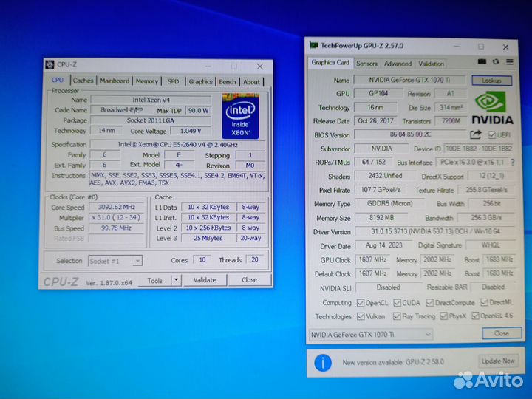This screenshot has height=399, width=532.
Task: Toggle the PhysX checkbox
Action: [443, 316]
